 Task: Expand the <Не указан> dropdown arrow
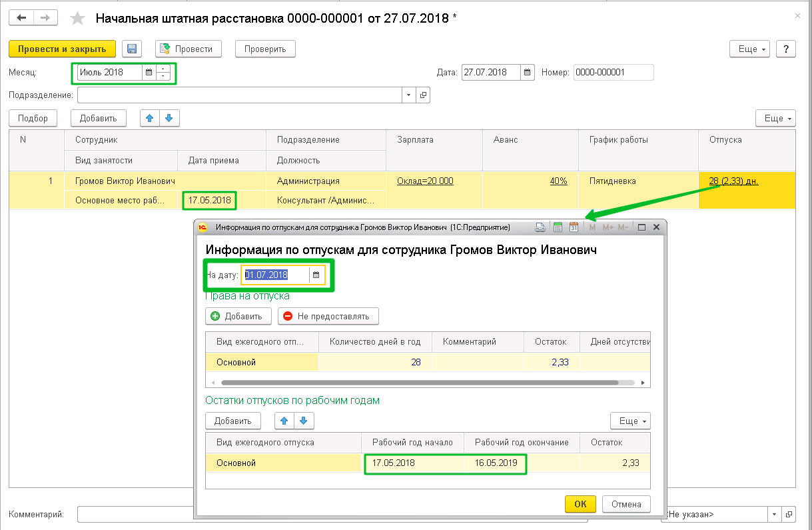(x=775, y=515)
